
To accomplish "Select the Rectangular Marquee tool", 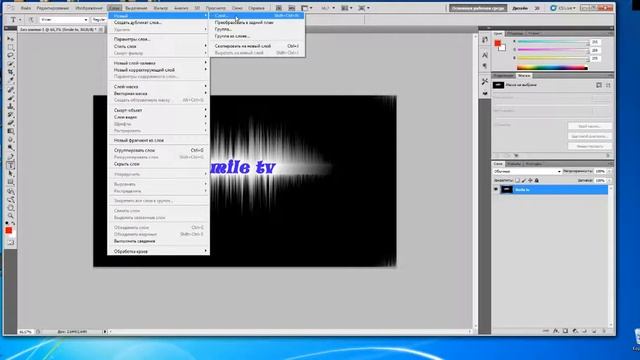I will [11, 47].
